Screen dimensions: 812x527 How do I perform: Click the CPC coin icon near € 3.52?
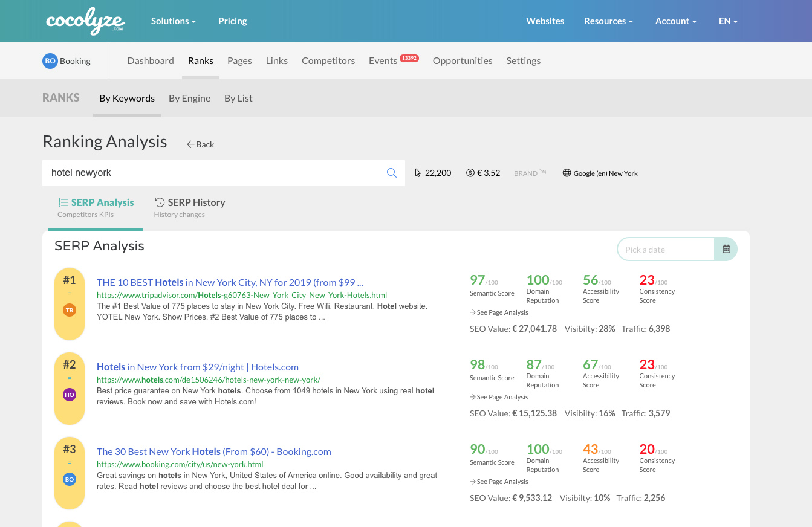tap(470, 173)
